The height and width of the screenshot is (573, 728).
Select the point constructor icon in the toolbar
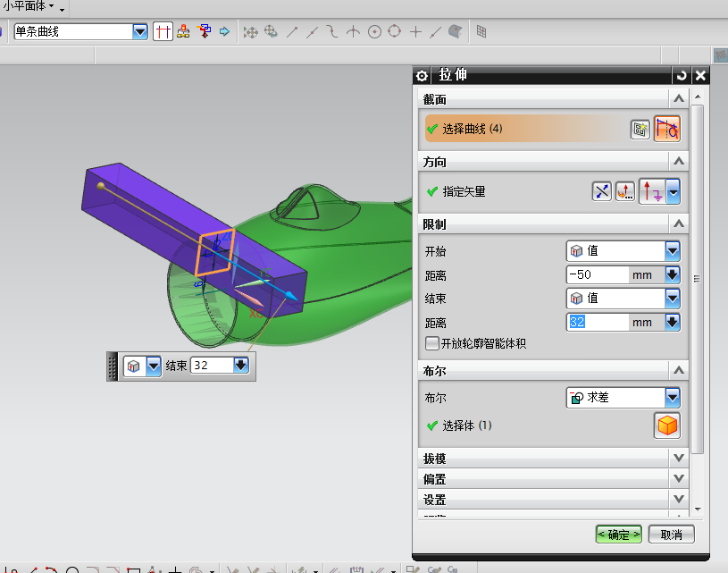pyautogui.click(x=414, y=31)
